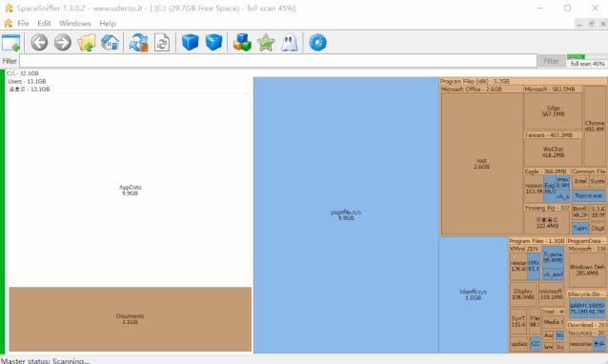The image size is (608, 364).
Task: Click the C:\ - 32.1GB header
Action: point(23,73)
